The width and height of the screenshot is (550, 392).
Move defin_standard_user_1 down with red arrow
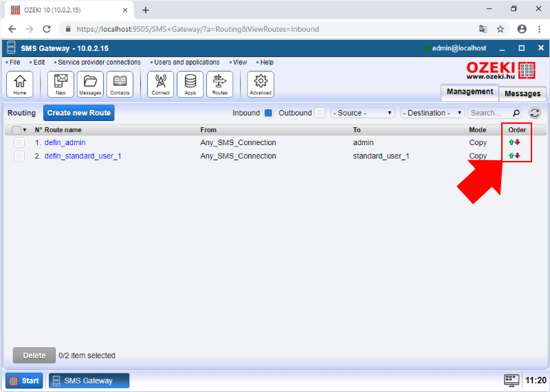pyautogui.click(x=518, y=156)
